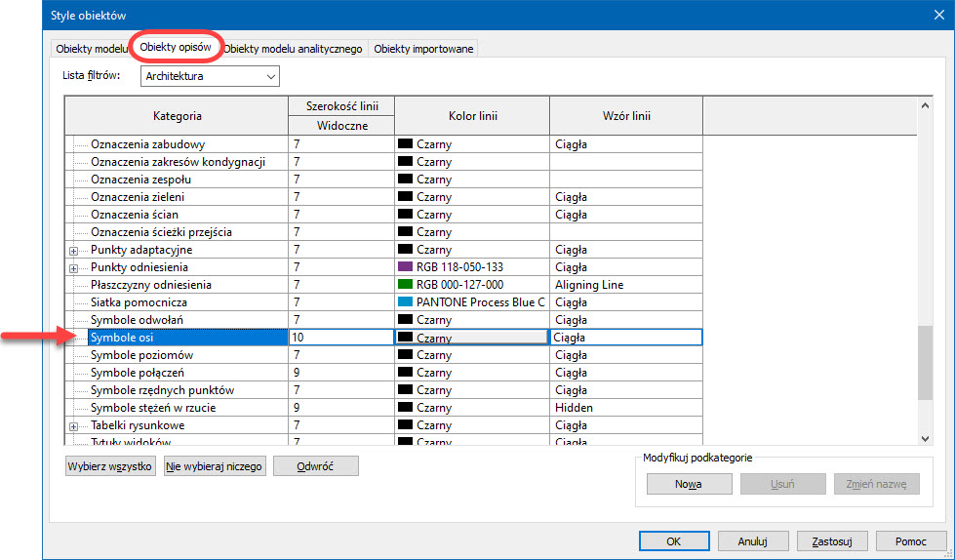Apply changes with the Zastosuj button
955x560 pixels.
[832, 541]
